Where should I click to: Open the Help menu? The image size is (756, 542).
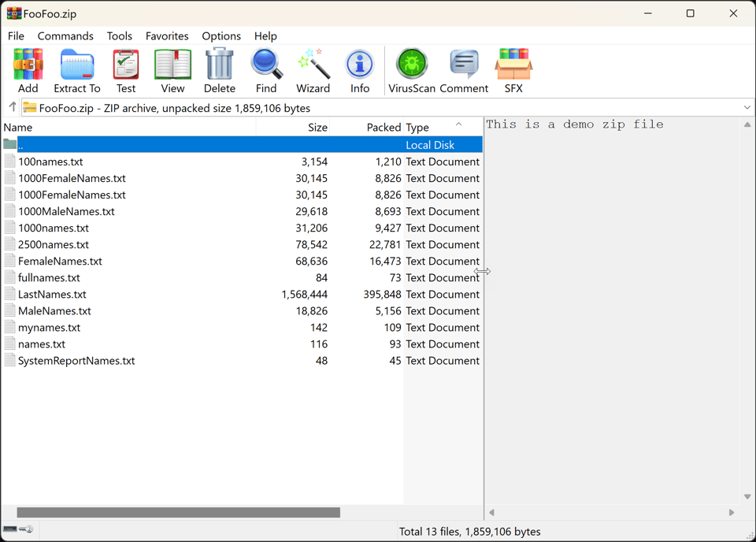pyautogui.click(x=265, y=36)
